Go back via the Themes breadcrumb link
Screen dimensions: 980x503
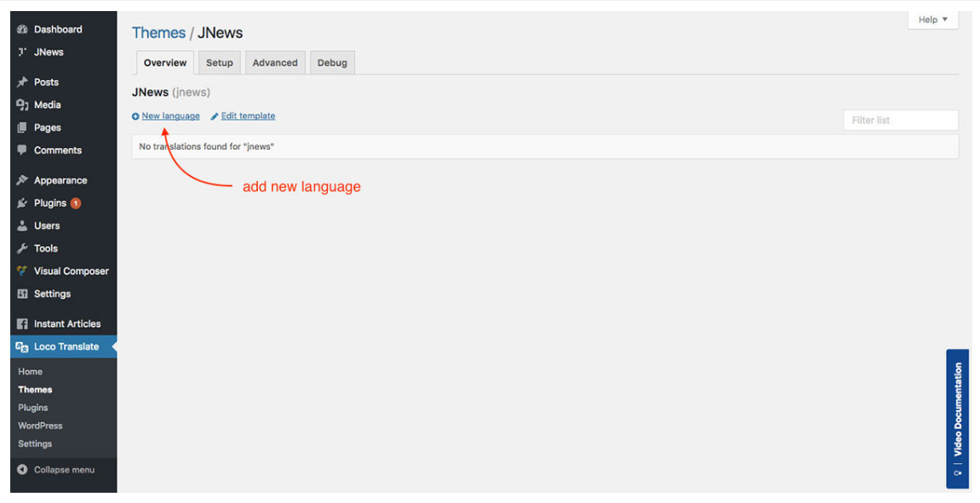(158, 32)
